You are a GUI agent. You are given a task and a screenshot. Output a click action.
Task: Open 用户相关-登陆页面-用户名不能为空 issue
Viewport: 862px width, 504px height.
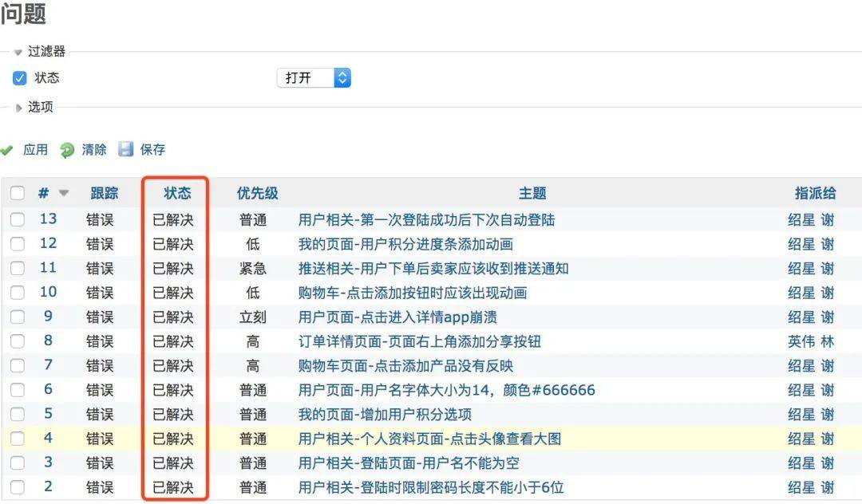coord(409,463)
